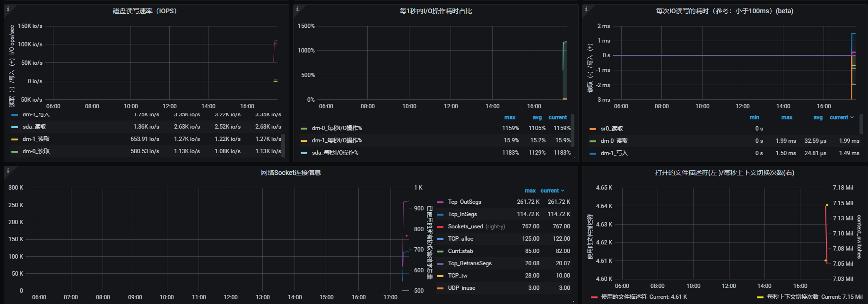Click color icon beside sda_读取 legend
This screenshot has height=304, width=868.
(x=15, y=127)
